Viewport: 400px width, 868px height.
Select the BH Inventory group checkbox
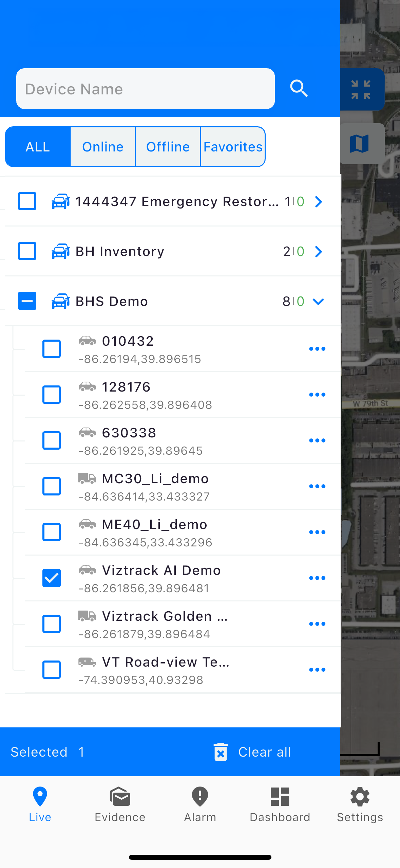click(27, 251)
